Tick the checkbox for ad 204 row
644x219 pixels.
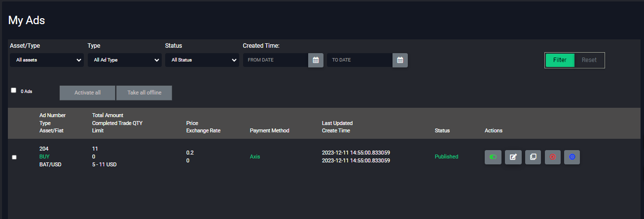coord(14,157)
